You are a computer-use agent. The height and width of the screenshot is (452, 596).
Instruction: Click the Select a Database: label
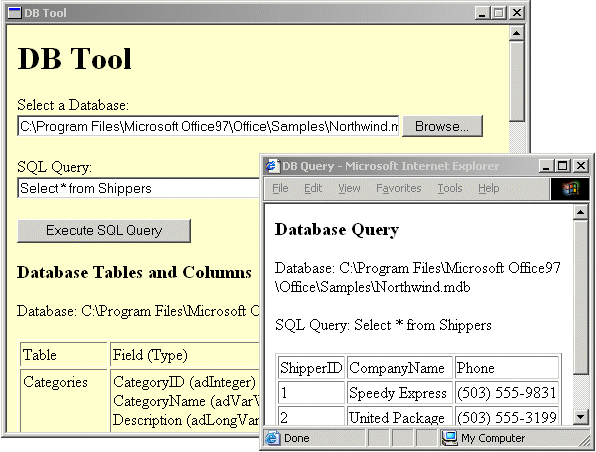tap(73, 105)
